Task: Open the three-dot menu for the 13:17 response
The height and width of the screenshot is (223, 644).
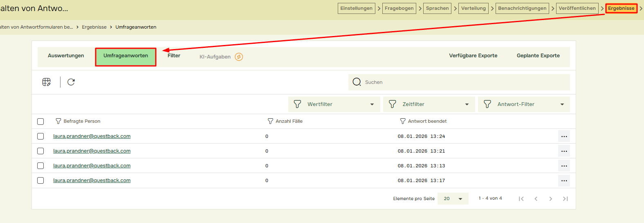Action: click(x=564, y=180)
